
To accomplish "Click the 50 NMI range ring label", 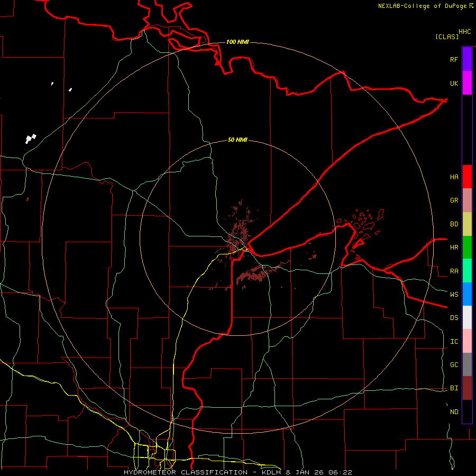I will pyautogui.click(x=237, y=140).
